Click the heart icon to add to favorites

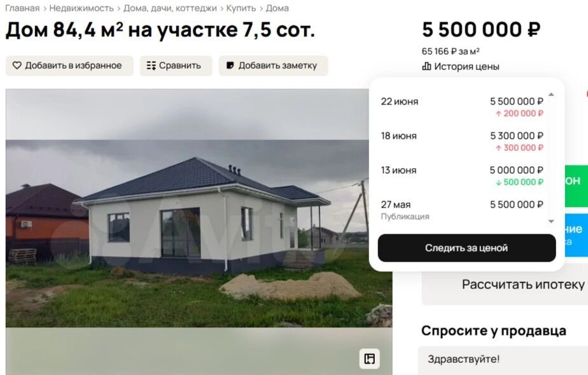tap(17, 66)
